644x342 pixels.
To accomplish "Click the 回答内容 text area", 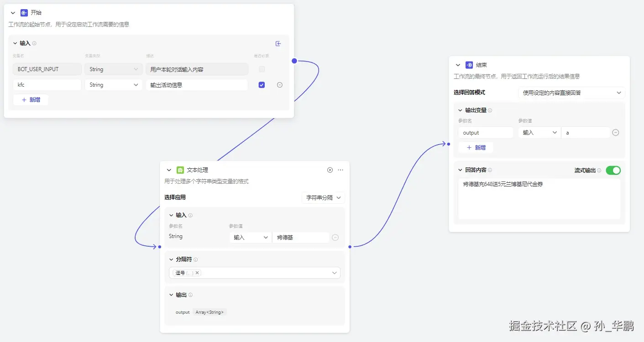I will [x=539, y=198].
